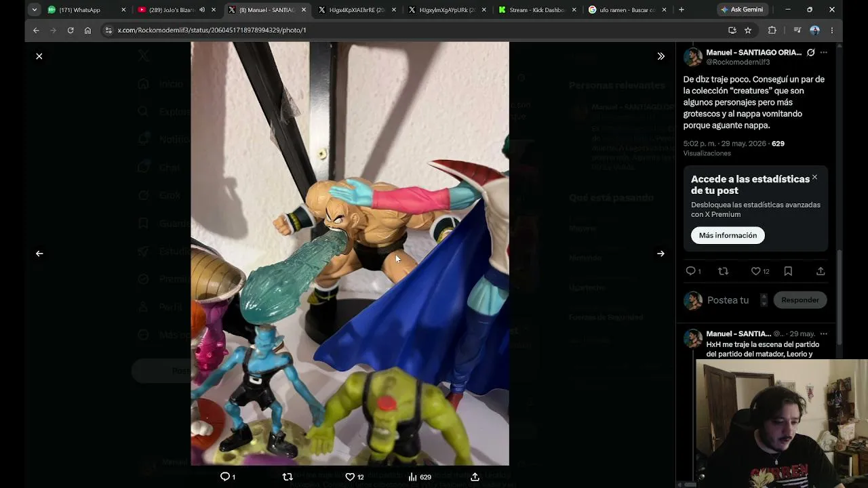The image size is (868, 488).
Task: Click the share icon below the photo
Action: (475, 477)
